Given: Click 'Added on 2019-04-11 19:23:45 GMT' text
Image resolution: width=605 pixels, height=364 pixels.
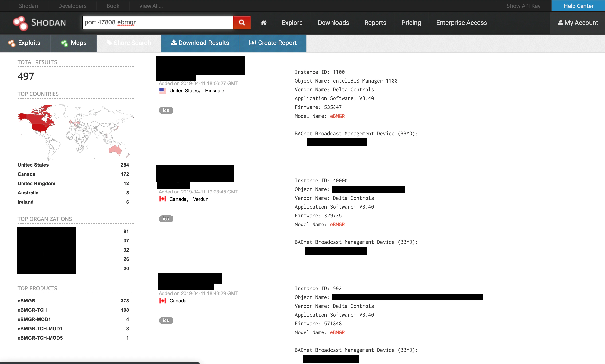Looking at the screenshot, I should 198,192.
